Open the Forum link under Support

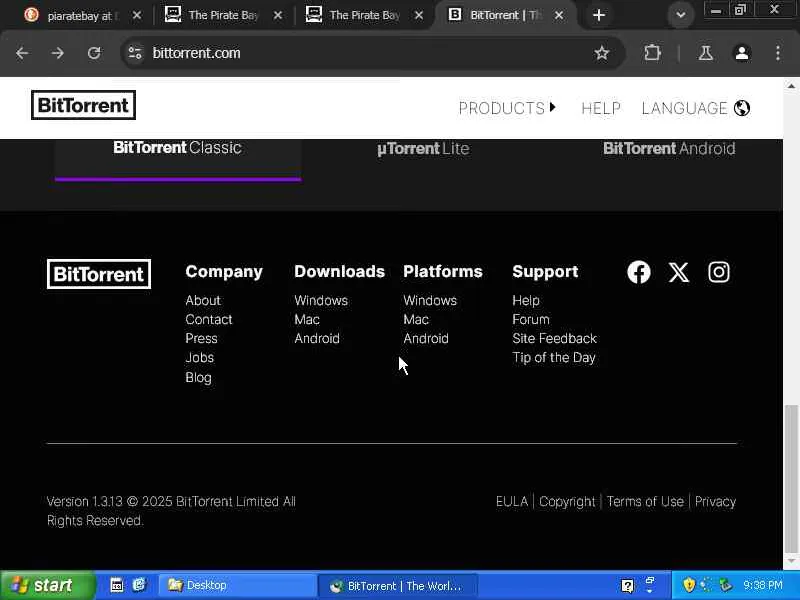click(531, 319)
